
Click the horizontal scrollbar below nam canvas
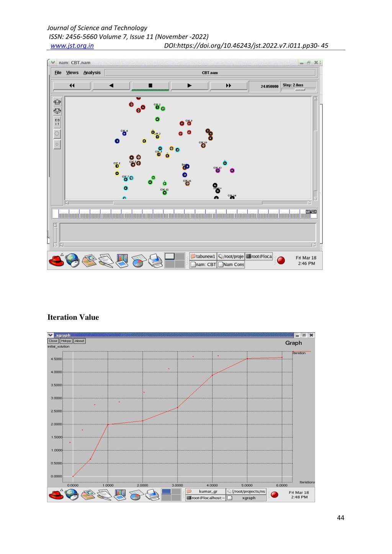(188, 203)
